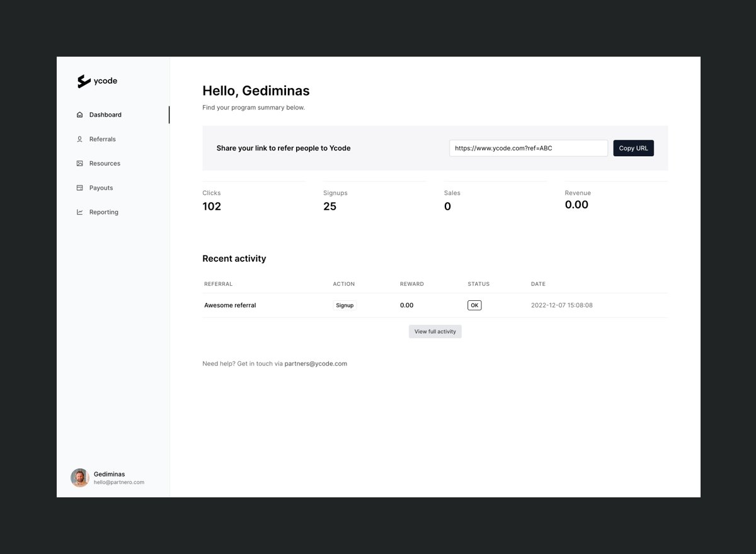The width and height of the screenshot is (756, 554).
Task: Click the Signup action badge
Action: [345, 305]
